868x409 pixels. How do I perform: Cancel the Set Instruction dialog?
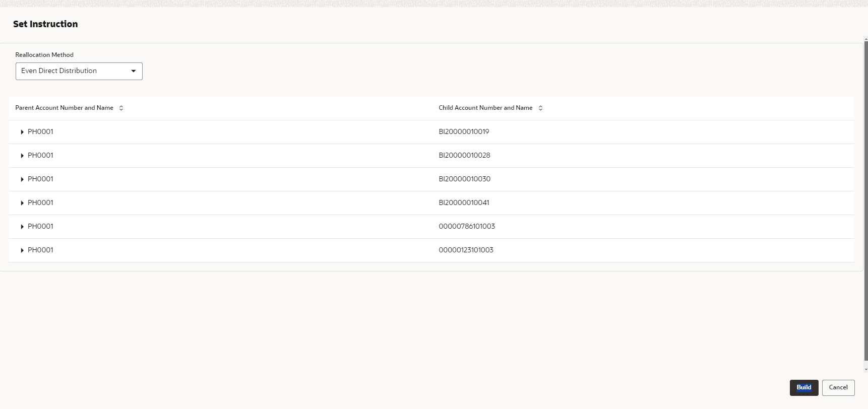coord(838,388)
